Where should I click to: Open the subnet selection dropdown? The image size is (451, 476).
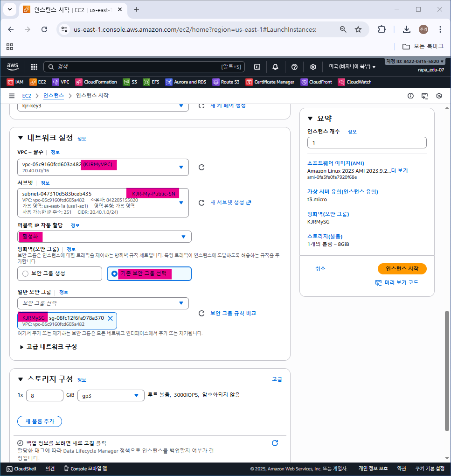[103, 203]
